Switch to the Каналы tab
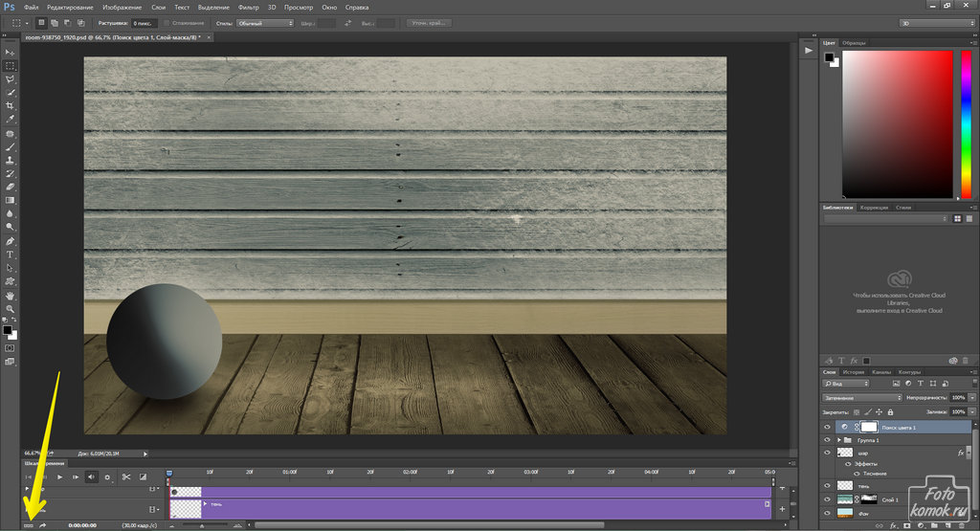 pos(882,371)
